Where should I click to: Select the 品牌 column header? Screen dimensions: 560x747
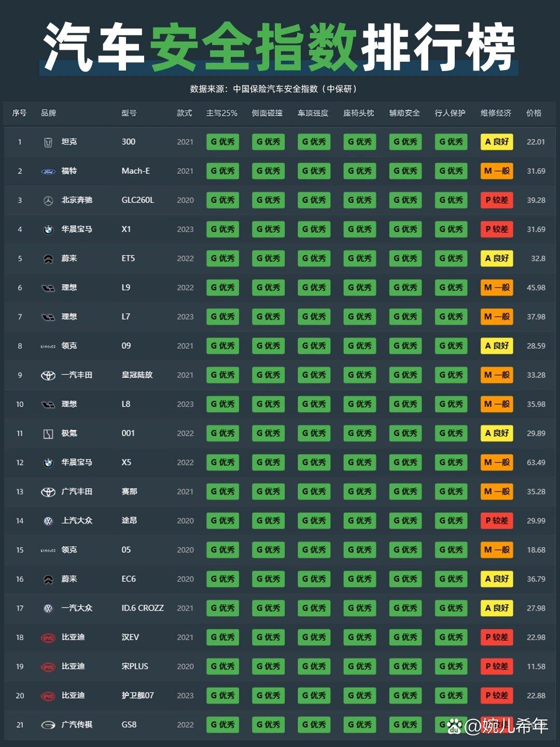coord(49,113)
